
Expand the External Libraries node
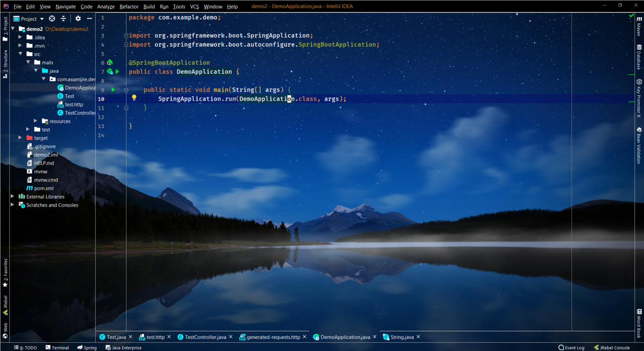coord(13,197)
